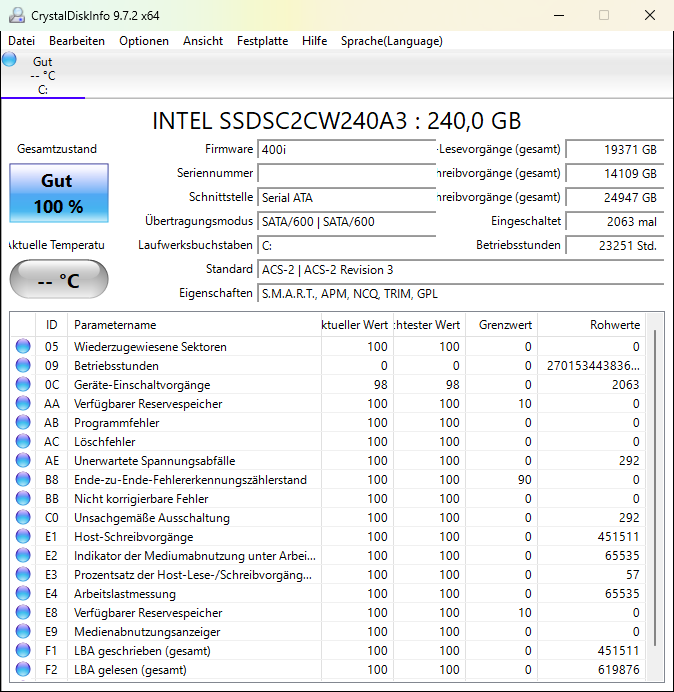674x692 pixels.
Task: Click the value 24947 GB
Action: pos(614,197)
